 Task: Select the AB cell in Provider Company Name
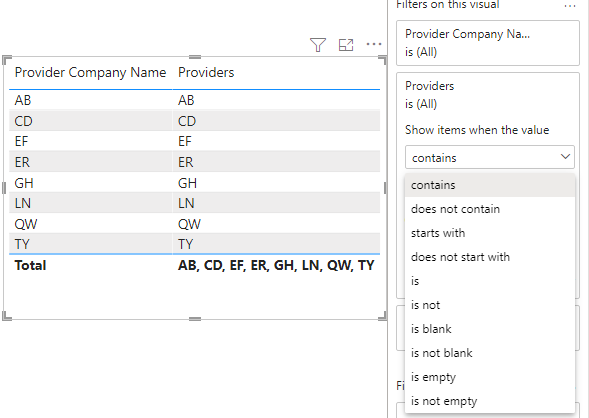click(90, 100)
